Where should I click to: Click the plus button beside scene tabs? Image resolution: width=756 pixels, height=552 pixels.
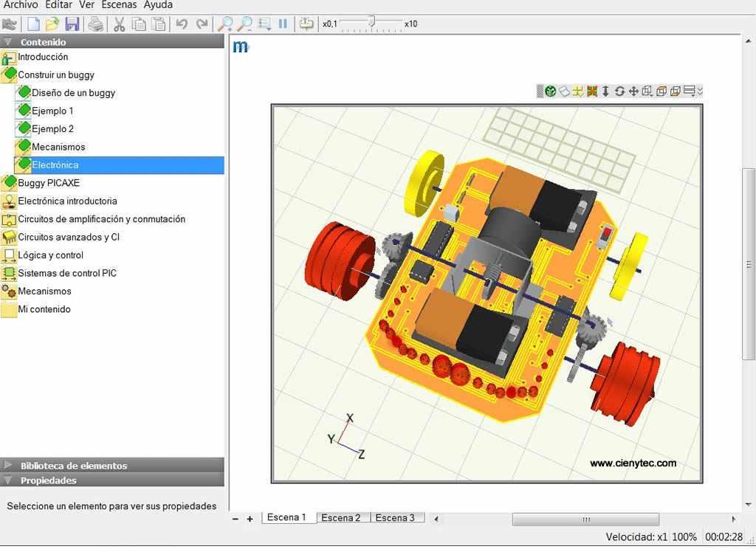[250, 519]
